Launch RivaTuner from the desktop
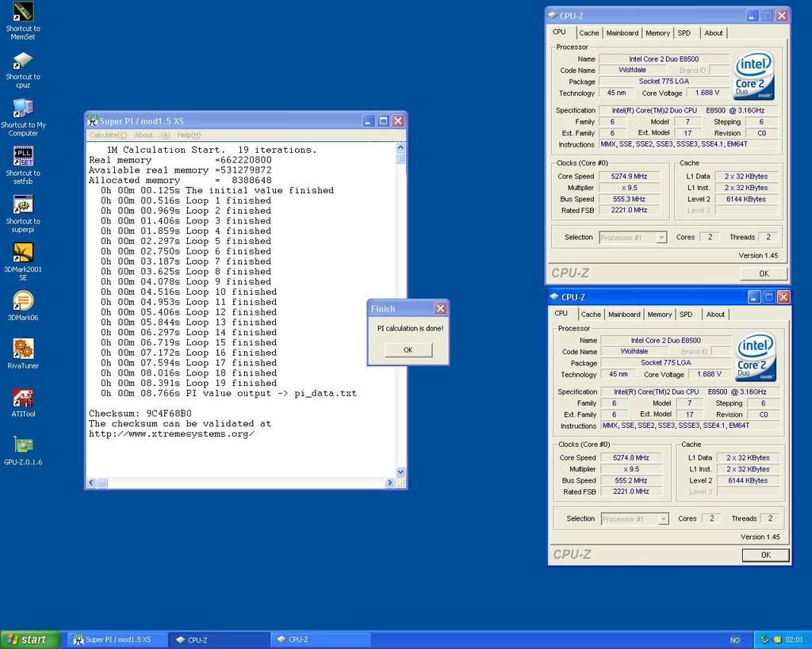812x649 pixels. point(23,354)
